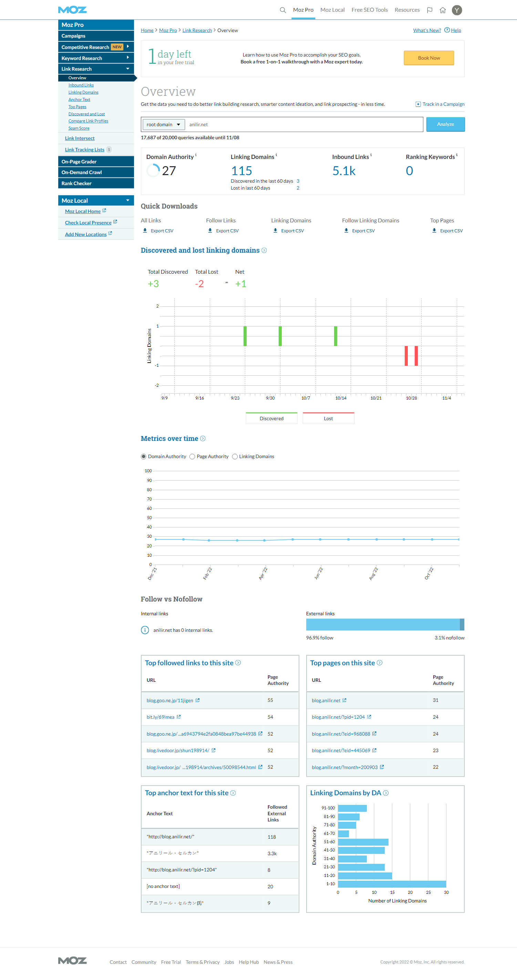Viewport: 517px width, 980px height.
Task: Expand the Keyword Research sidebar arrow
Action: 128,58
